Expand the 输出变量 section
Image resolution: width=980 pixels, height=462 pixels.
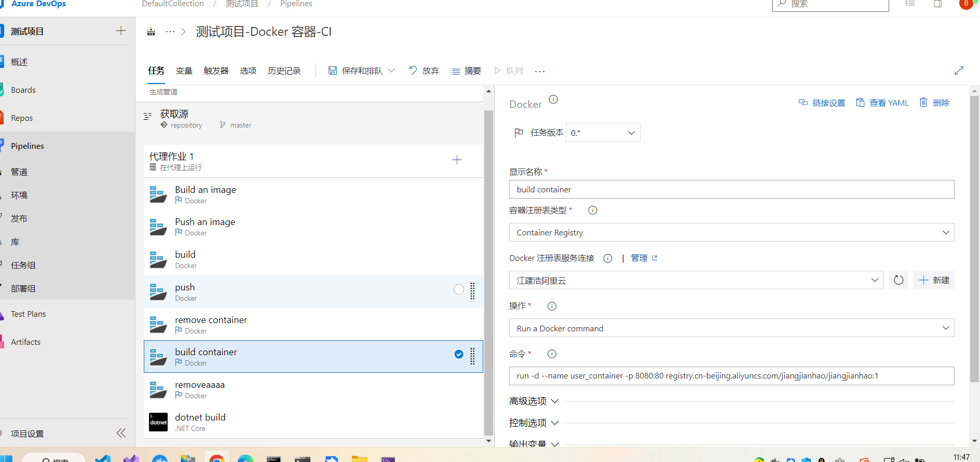(534, 444)
